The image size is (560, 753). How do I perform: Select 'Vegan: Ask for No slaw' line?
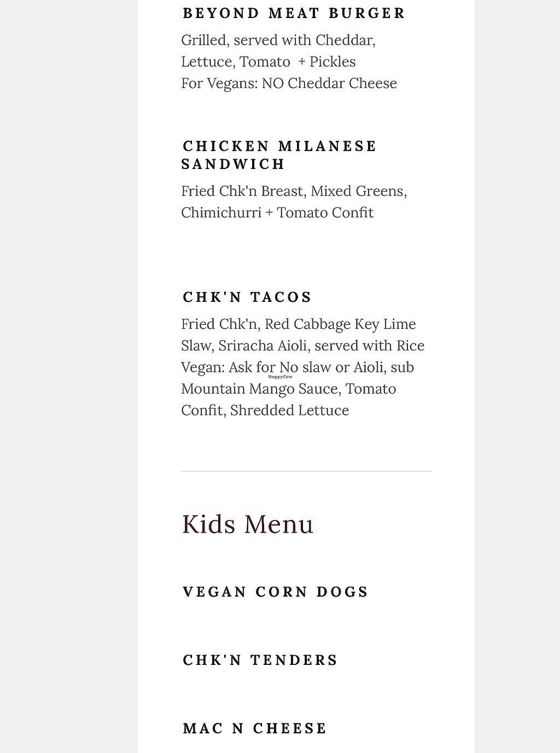coord(297,367)
